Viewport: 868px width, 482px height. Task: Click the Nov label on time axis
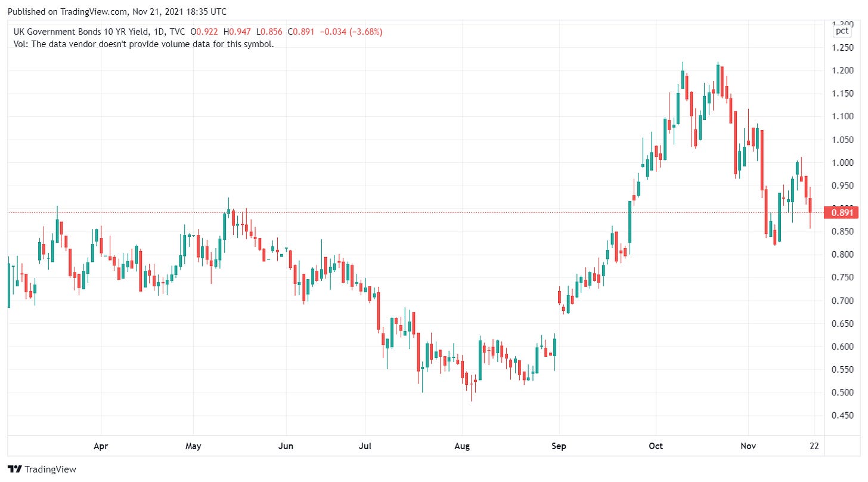(748, 446)
